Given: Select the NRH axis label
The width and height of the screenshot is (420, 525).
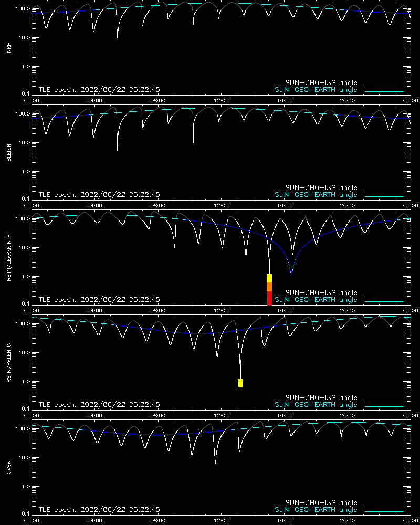Looking at the screenshot, I should [x=9, y=47].
